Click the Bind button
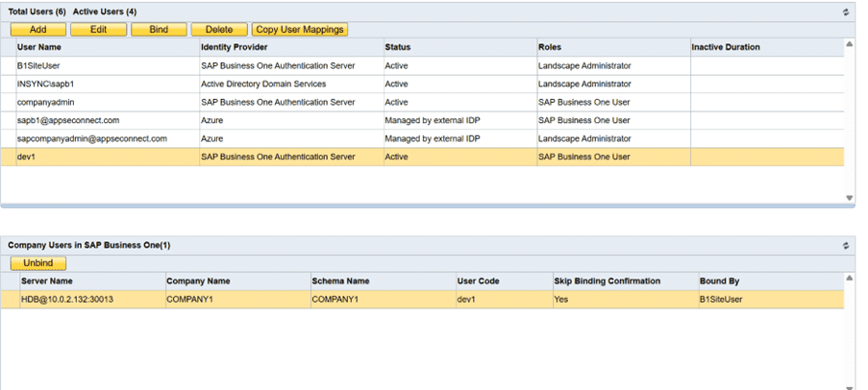Screen dimensions: 868x390 (x=159, y=30)
